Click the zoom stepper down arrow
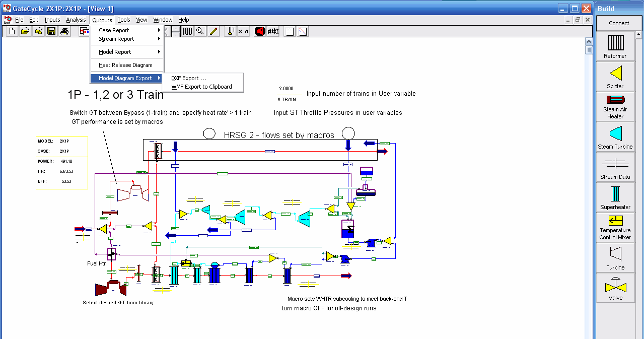The width and height of the screenshot is (644, 339). [175, 34]
